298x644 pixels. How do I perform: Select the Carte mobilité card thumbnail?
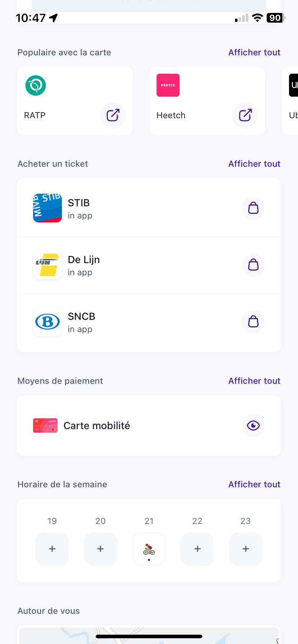coord(45,425)
